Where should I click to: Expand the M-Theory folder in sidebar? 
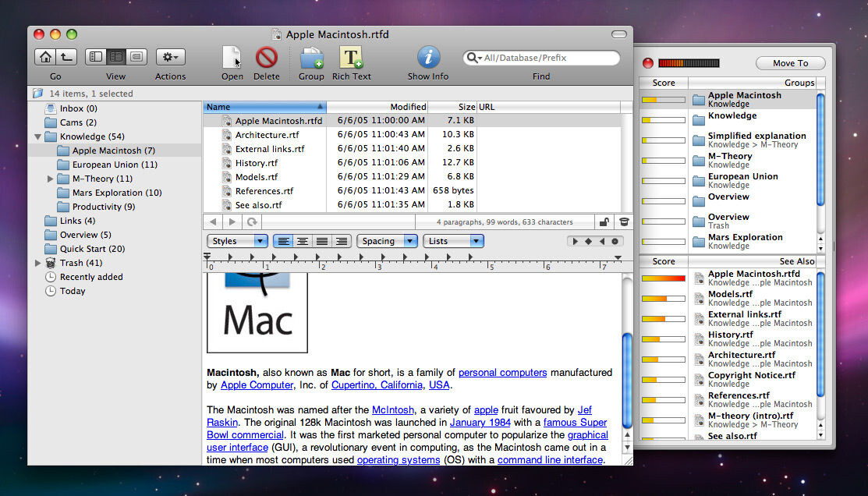tap(51, 179)
